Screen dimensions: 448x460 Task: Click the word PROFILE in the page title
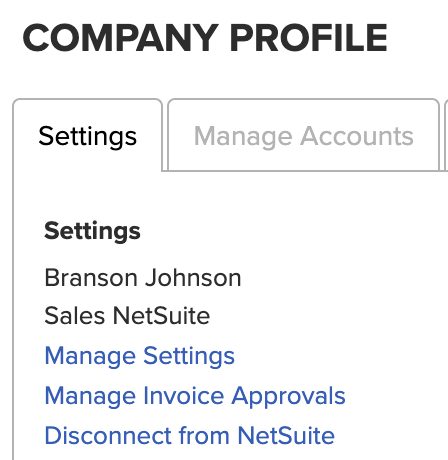308,38
